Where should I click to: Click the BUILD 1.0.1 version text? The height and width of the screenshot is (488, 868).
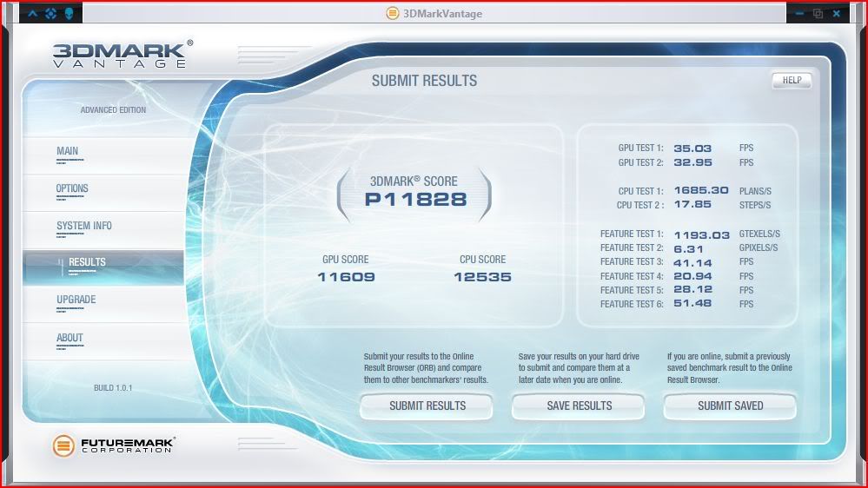(113, 388)
